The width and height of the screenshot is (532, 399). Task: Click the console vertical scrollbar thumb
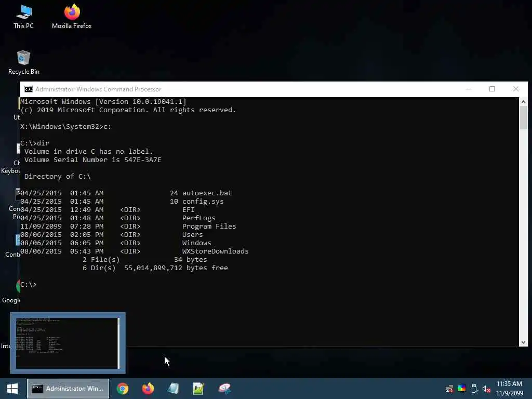pyautogui.click(x=523, y=117)
